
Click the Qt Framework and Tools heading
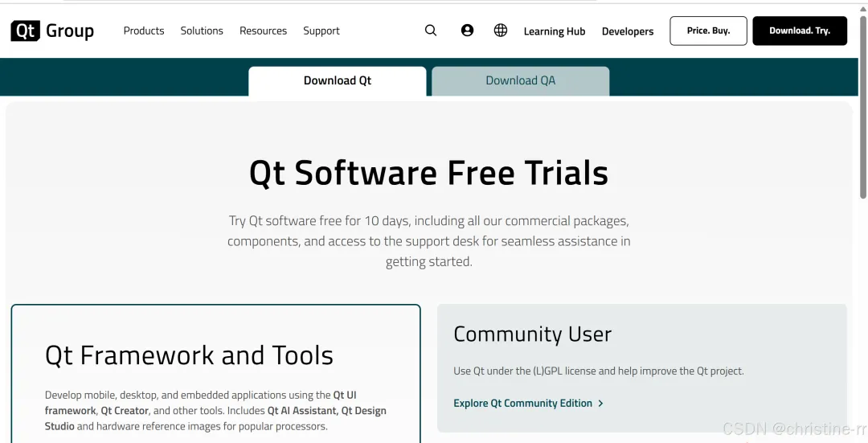189,355
